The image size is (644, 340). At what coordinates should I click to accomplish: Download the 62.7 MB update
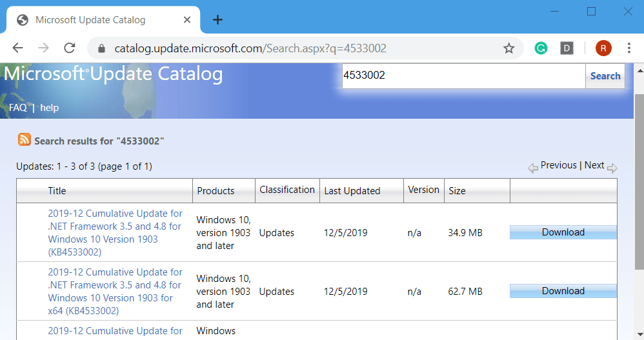tap(563, 291)
